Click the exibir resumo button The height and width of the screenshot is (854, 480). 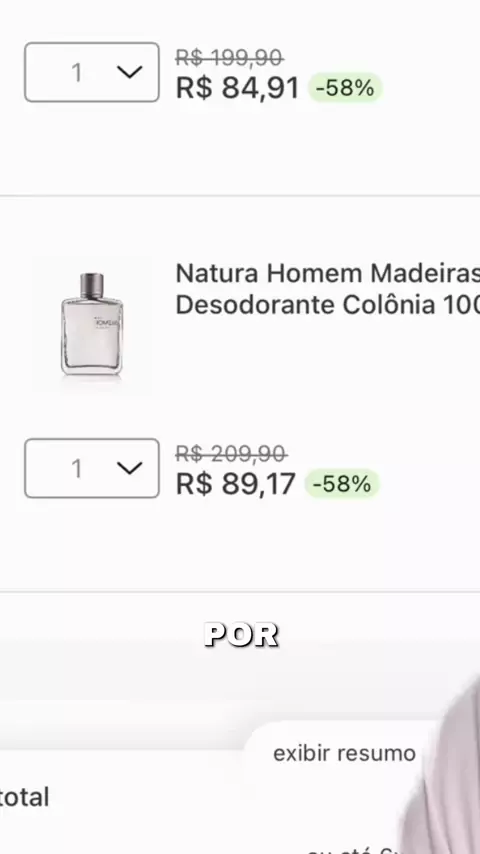pos(344,754)
